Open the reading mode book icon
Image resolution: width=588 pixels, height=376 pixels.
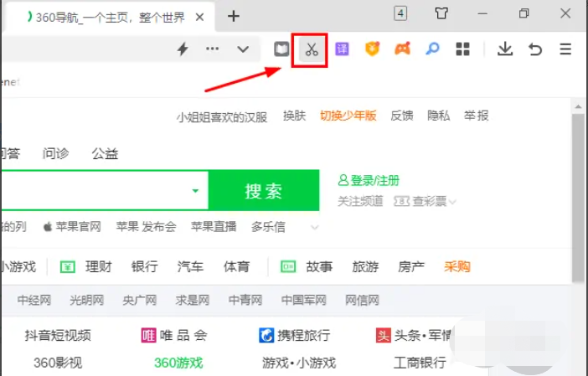[282, 49]
